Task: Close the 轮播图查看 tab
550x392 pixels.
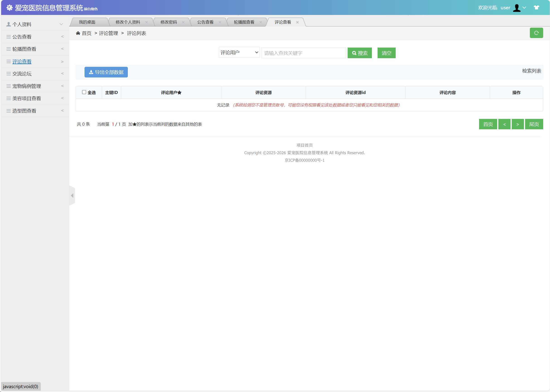Action: (261, 22)
